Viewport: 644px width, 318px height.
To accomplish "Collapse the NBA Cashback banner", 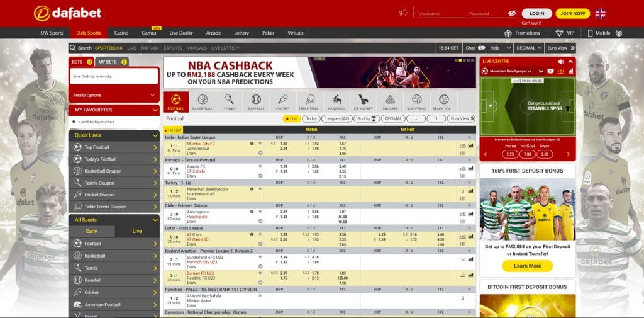I will (319, 59).
